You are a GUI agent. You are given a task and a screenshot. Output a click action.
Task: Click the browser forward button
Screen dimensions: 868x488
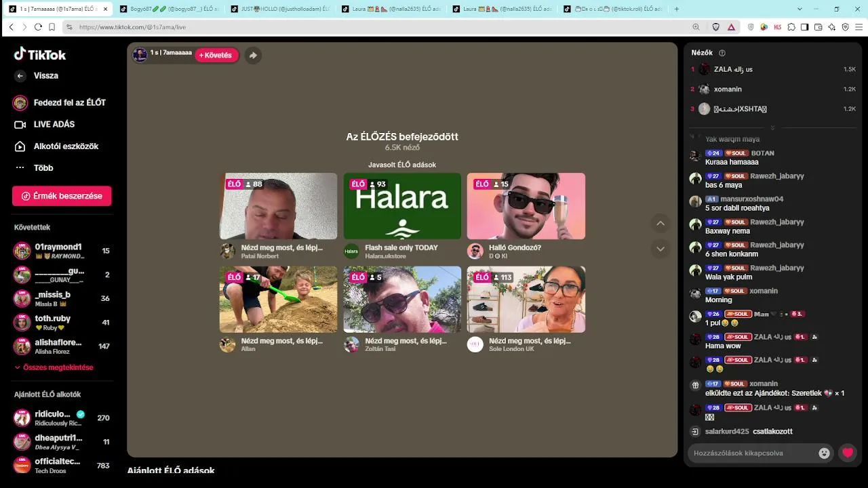pyautogui.click(x=24, y=27)
